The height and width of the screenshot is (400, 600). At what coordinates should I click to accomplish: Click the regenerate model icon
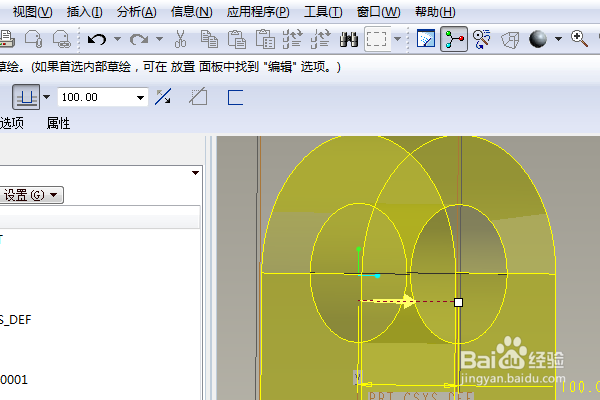[x=293, y=39]
